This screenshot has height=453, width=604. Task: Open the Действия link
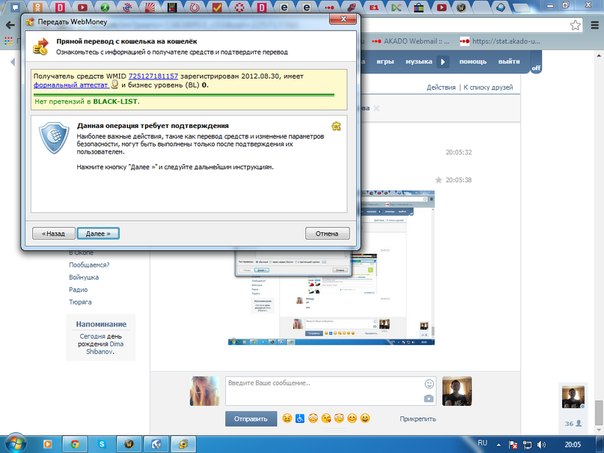click(x=441, y=87)
